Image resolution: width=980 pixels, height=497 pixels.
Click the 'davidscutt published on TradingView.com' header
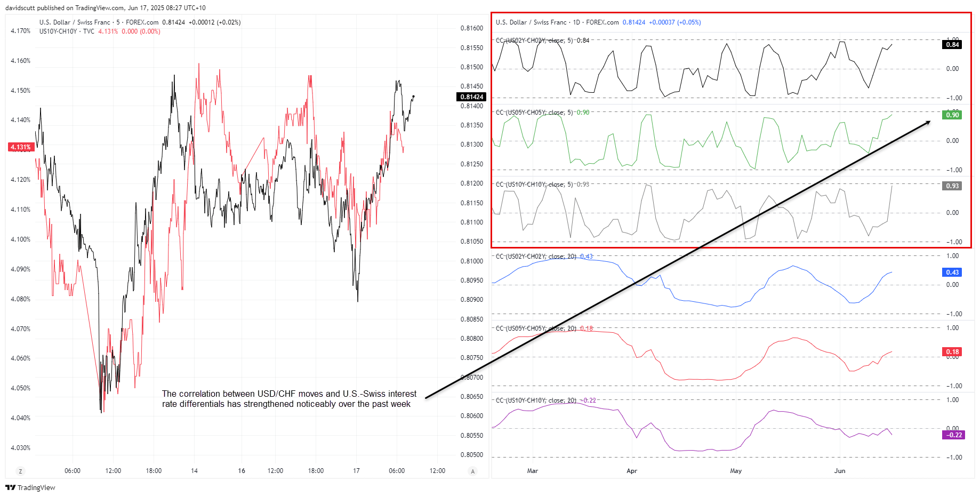tap(106, 8)
